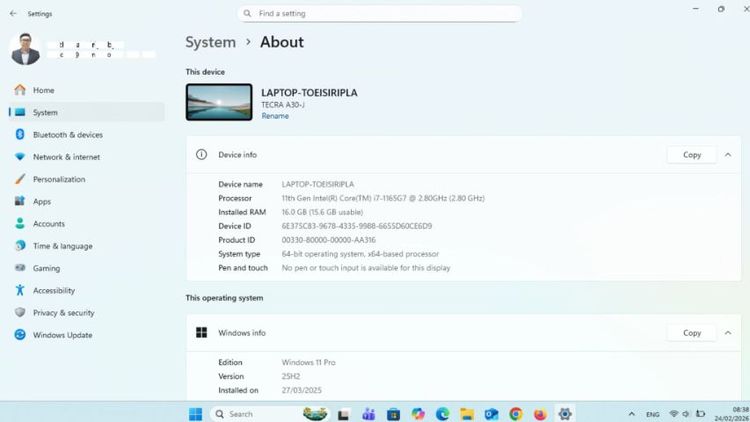Click the Accounts person icon
750x422 pixels.
[20, 223]
